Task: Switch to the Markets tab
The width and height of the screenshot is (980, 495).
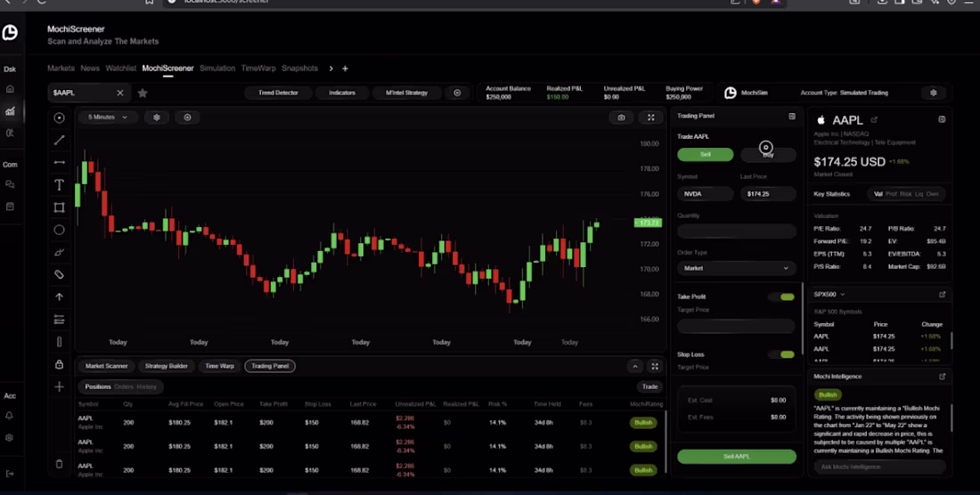Action: (61, 69)
